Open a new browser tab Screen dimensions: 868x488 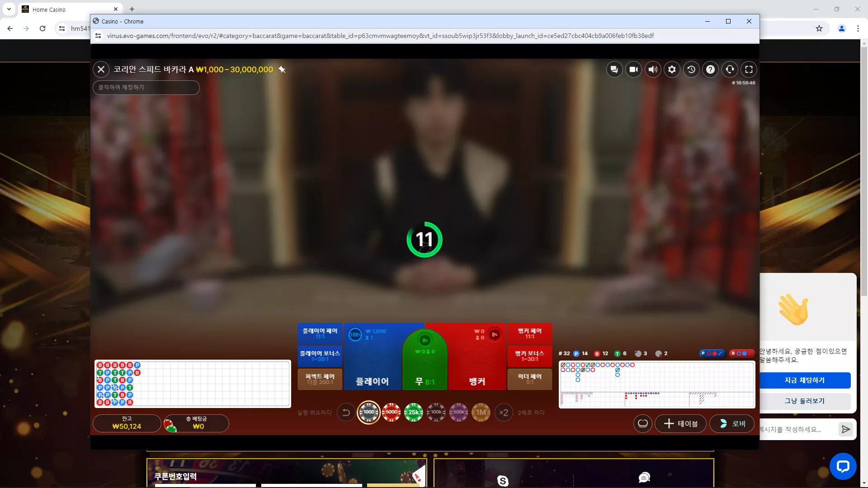click(132, 9)
